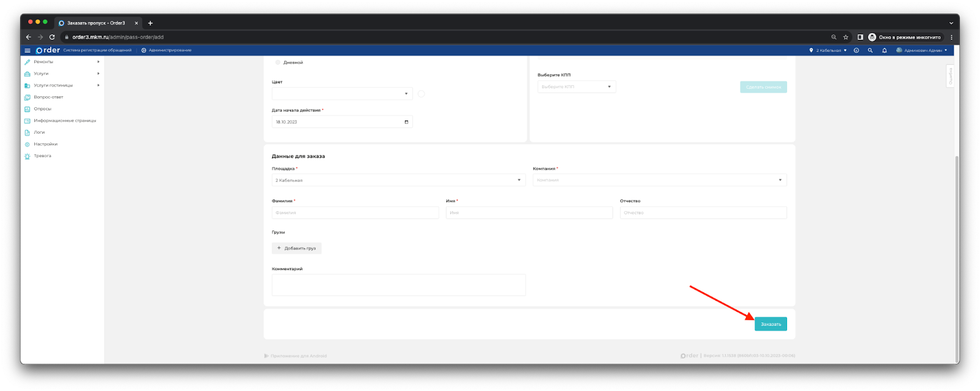Open search via header magnifier icon
Image resolution: width=980 pixels, height=391 pixels.
click(x=870, y=50)
